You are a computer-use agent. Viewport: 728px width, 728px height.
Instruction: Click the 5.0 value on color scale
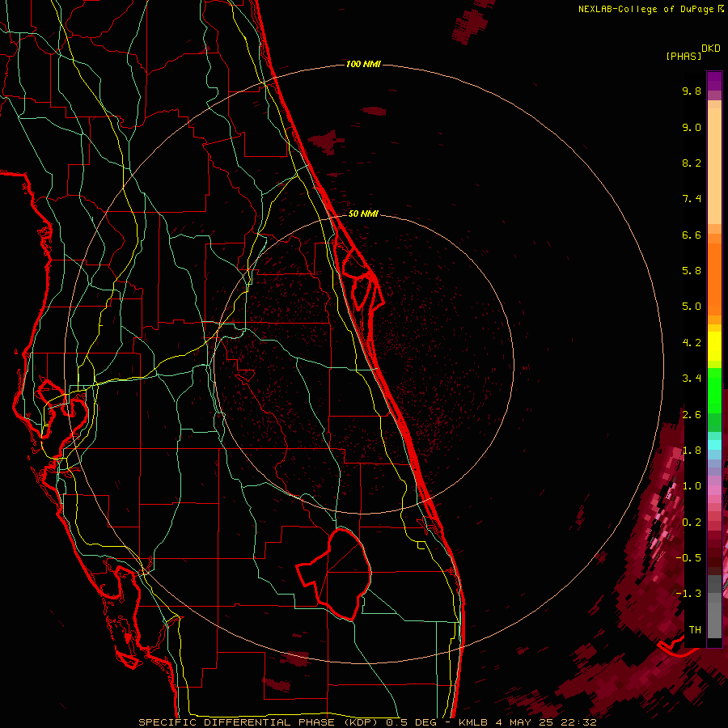pos(692,307)
